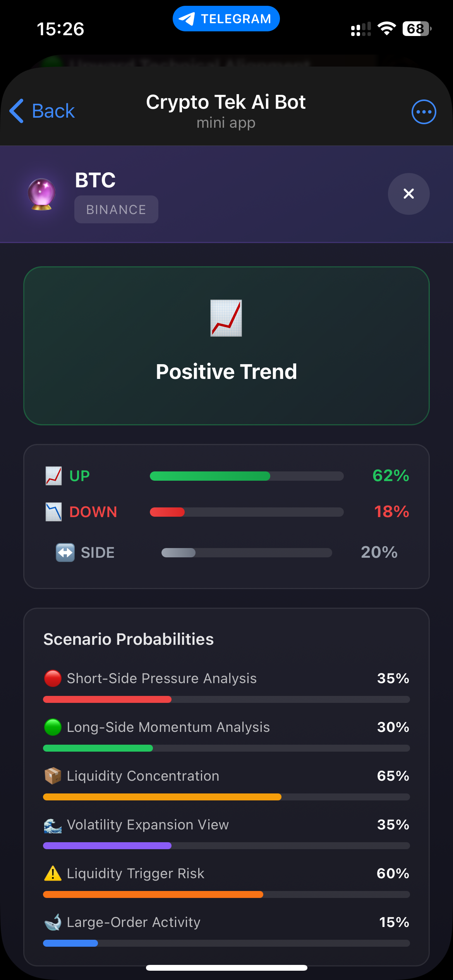
Task: Tap the warning triangle beside Liquidity Trigger Risk
Action: (53, 874)
